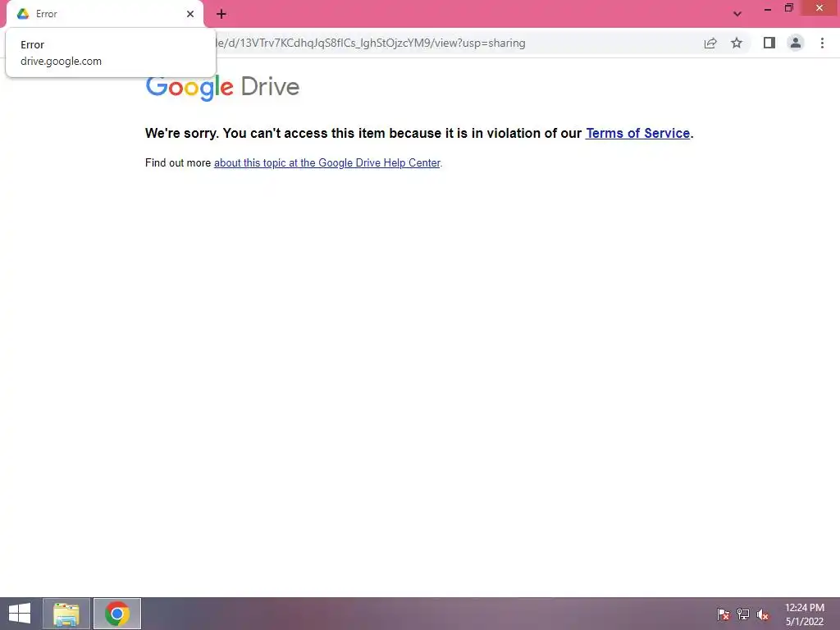Open the Terms of Service link
Screen dimensions: 840x630
pyautogui.click(x=637, y=134)
